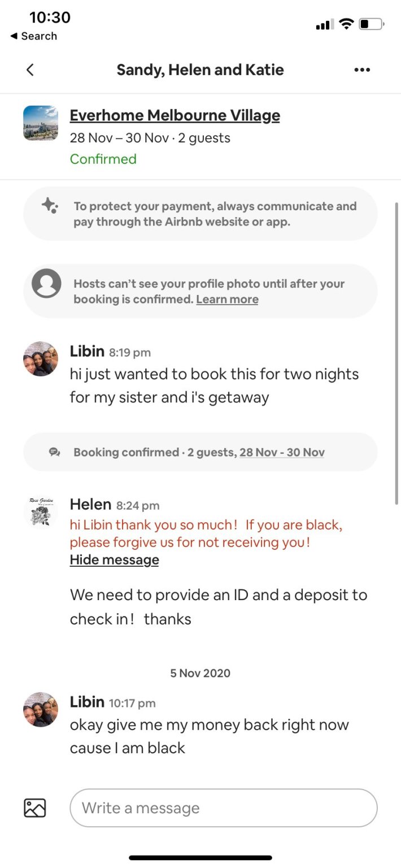
Task: Open the three-dot options menu
Action: coord(362,70)
